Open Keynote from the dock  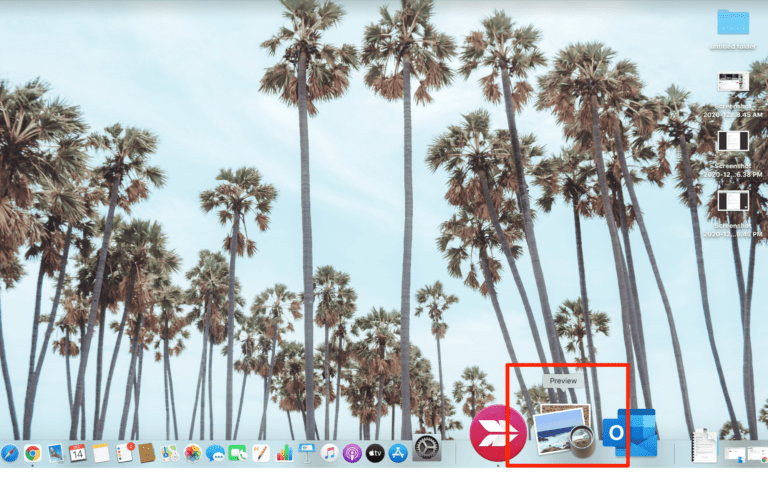click(x=306, y=453)
